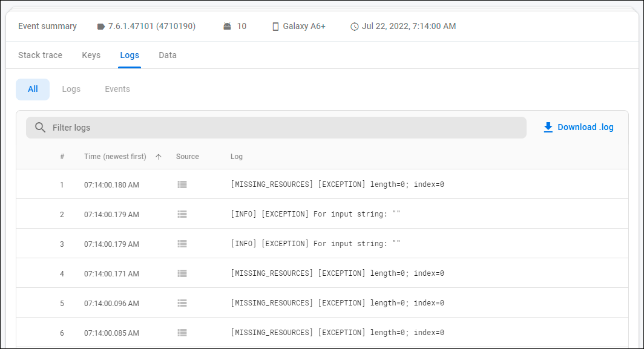Click the source icon in log row 6
The width and height of the screenshot is (644, 349).
[182, 333]
